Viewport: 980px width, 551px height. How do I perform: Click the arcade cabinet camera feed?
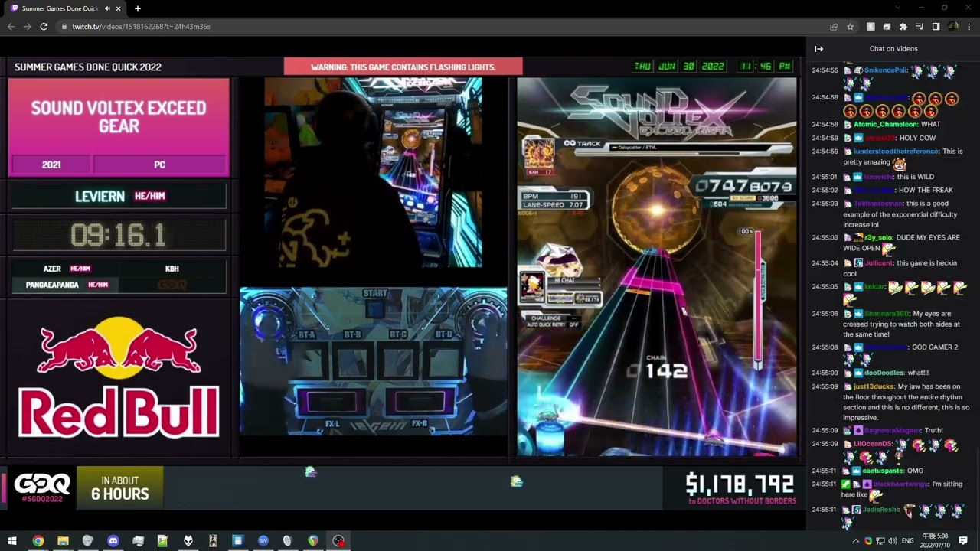point(373,172)
